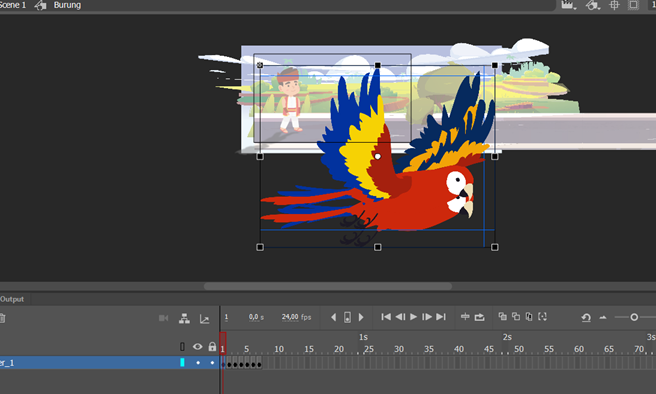Screen dimensions: 656x394
Task: Select the Layer_1 layer name
Action: tap(7, 363)
